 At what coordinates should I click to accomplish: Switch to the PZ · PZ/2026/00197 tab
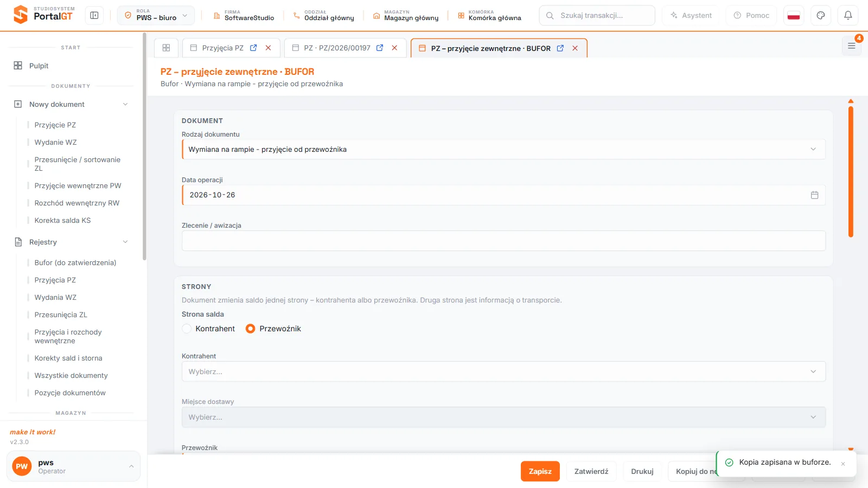337,48
